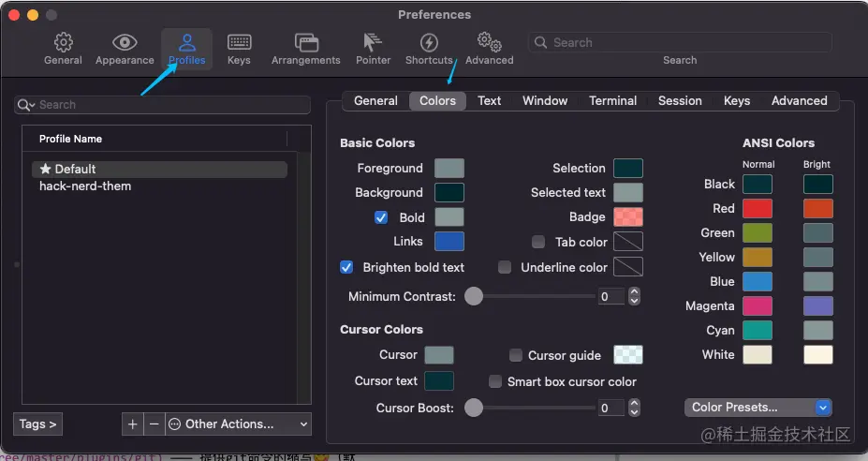Enable the Cursor guide checkbox
This screenshot has width=868, height=461.
515,355
